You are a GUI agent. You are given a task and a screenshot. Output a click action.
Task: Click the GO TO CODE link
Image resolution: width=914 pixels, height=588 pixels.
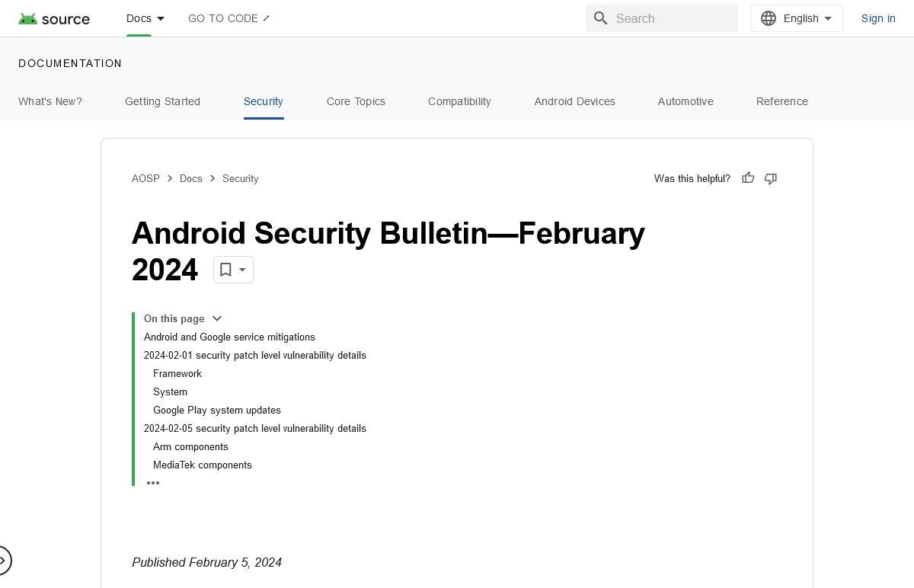[229, 18]
